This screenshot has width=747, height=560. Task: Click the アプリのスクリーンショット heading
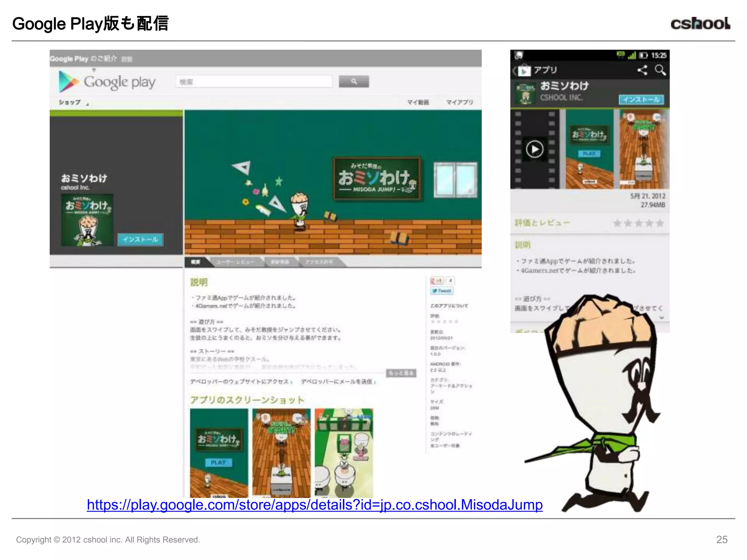pos(247,400)
